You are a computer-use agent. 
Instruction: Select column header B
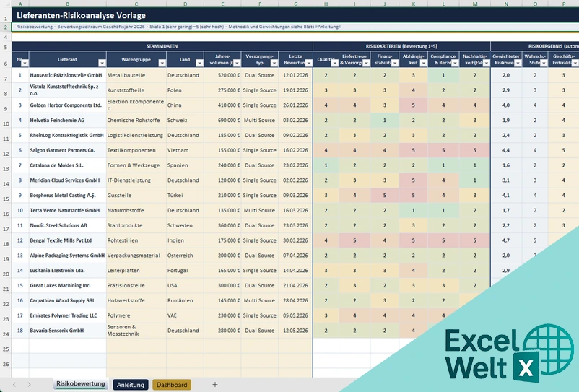point(68,4)
